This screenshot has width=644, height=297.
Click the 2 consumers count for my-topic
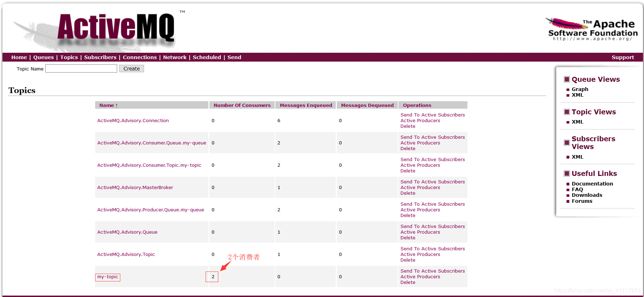click(213, 277)
